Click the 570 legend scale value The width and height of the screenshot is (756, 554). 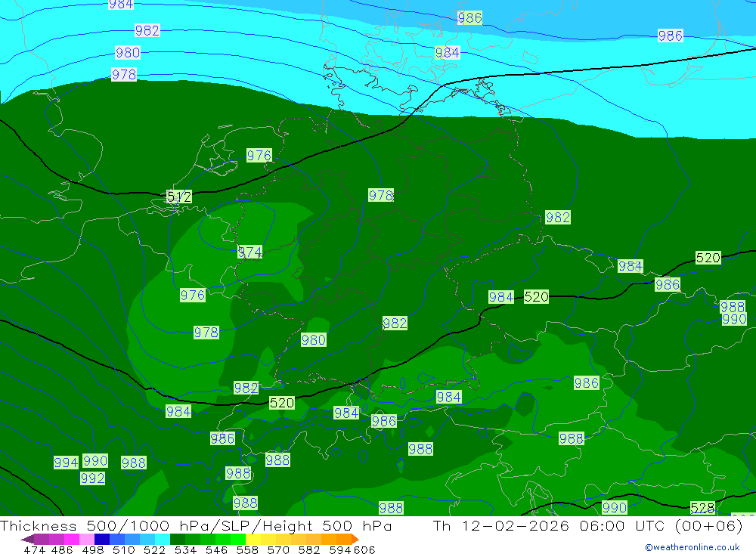click(278, 549)
